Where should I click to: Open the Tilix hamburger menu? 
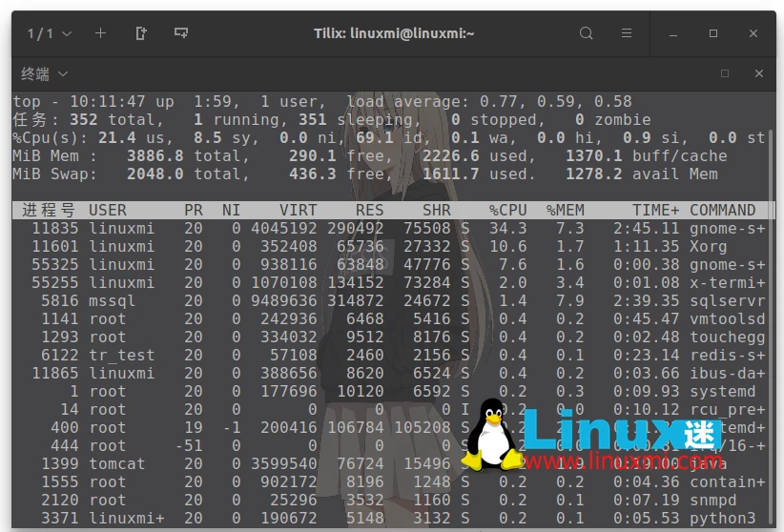pos(626,33)
